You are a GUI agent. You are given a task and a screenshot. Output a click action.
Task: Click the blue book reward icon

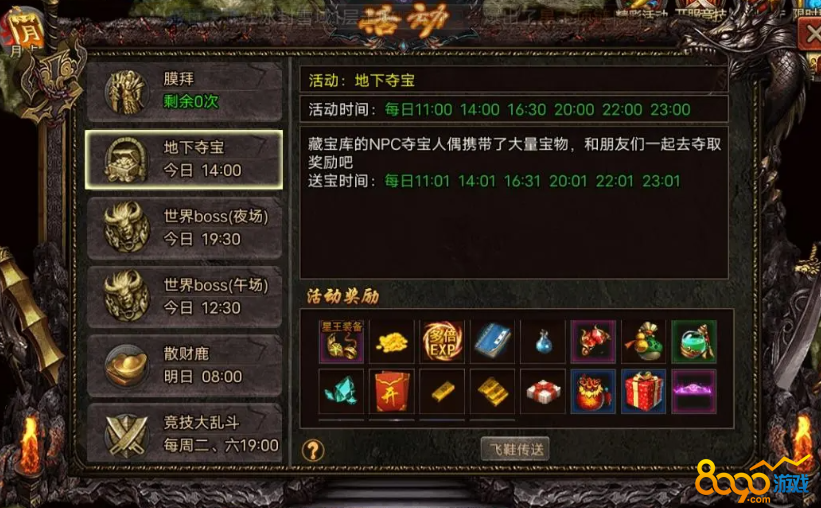493,341
